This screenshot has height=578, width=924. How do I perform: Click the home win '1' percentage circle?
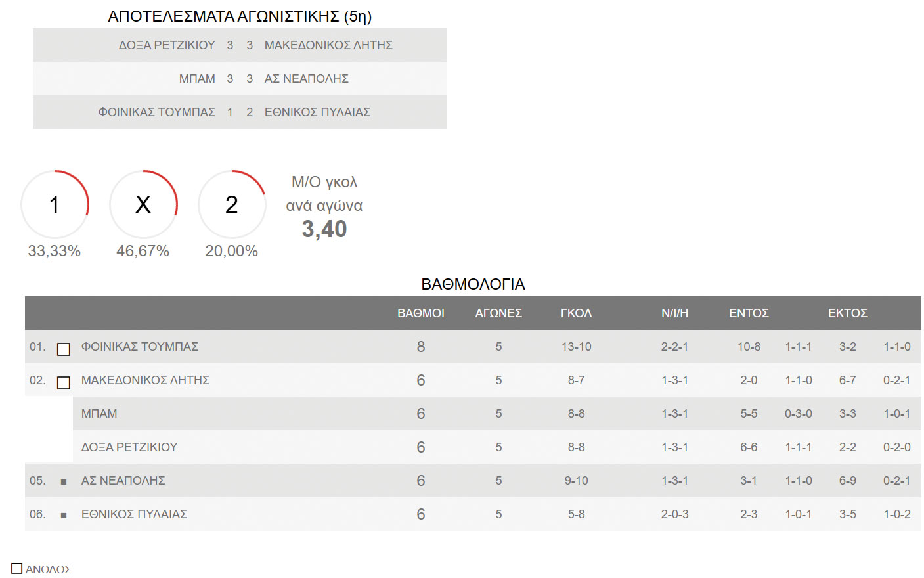click(55, 204)
